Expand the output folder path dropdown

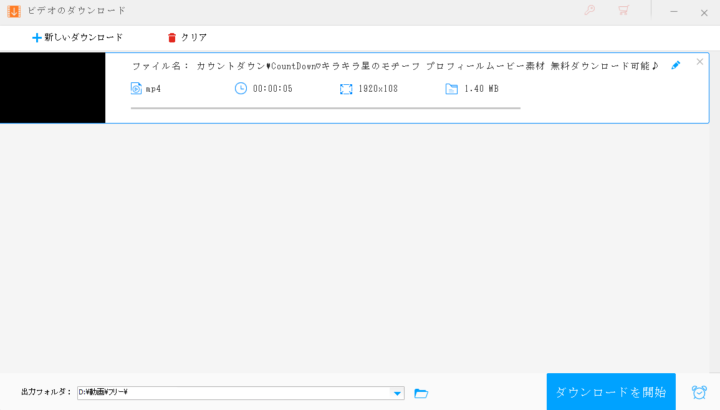point(397,393)
